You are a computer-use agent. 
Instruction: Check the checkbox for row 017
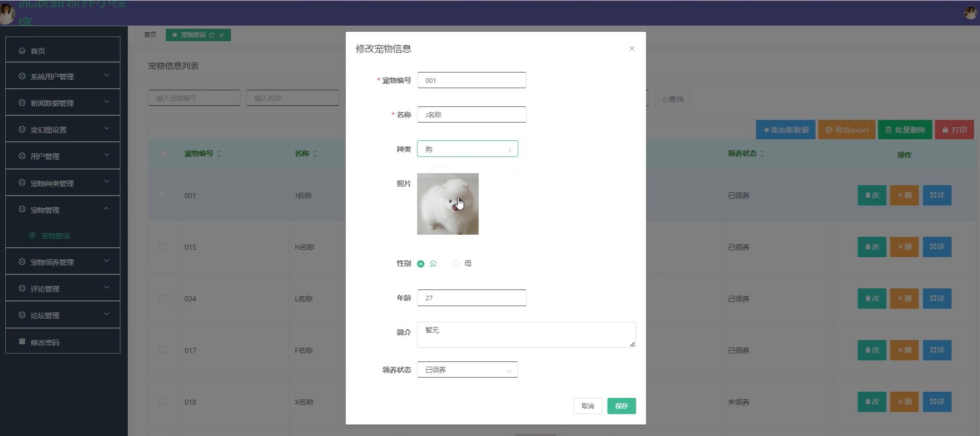[163, 349]
